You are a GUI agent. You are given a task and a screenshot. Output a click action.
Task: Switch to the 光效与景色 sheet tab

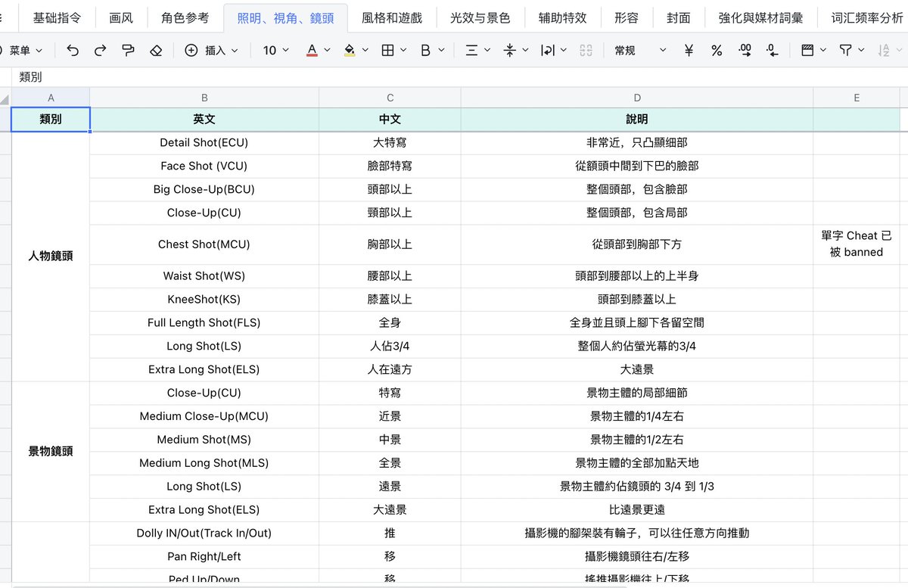point(480,17)
